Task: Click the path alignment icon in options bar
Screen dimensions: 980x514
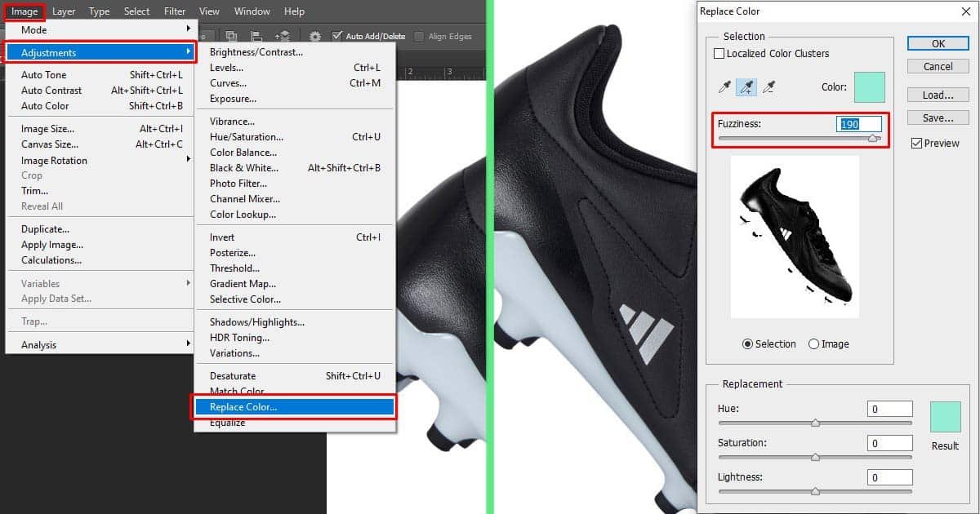Action: [x=256, y=36]
